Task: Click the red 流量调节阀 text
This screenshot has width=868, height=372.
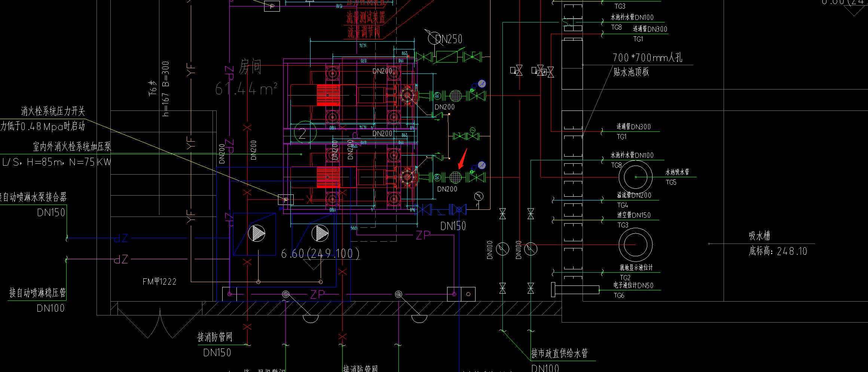Action: click(364, 32)
